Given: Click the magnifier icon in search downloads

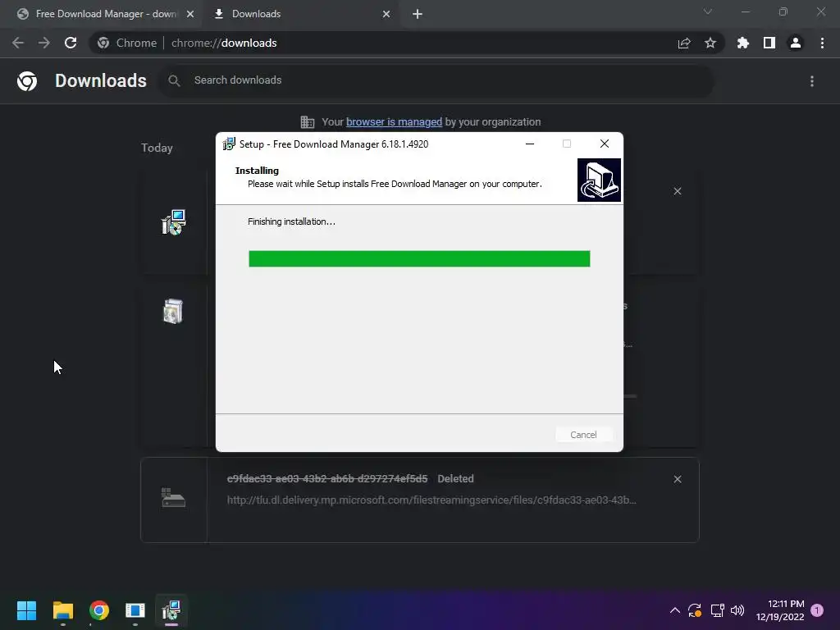Looking at the screenshot, I should click(x=174, y=81).
